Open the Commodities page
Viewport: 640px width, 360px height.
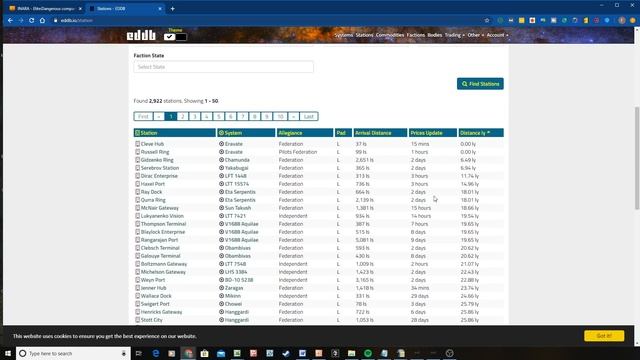390,35
